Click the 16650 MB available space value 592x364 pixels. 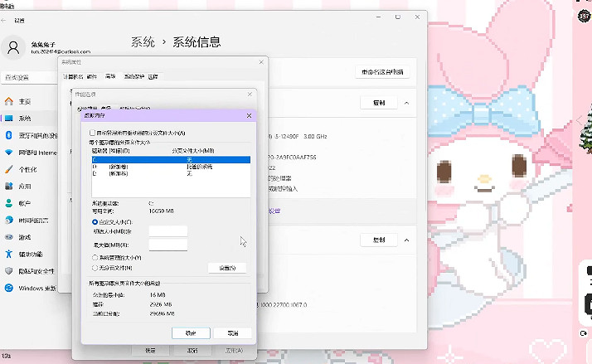162,211
